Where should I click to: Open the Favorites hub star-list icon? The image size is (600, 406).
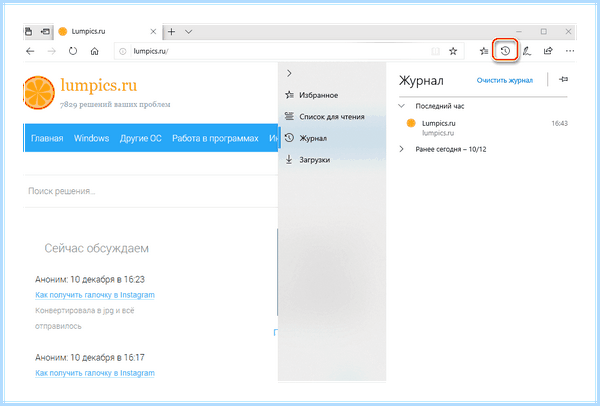(x=484, y=51)
